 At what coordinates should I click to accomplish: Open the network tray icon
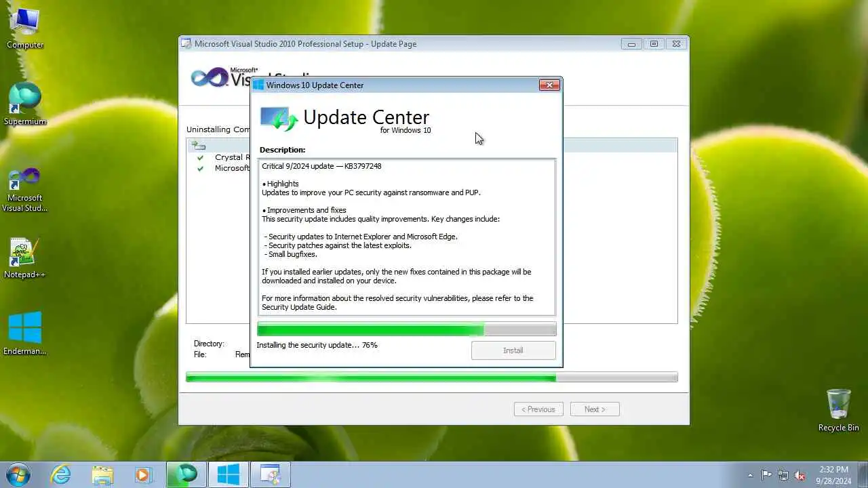click(783, 475)
